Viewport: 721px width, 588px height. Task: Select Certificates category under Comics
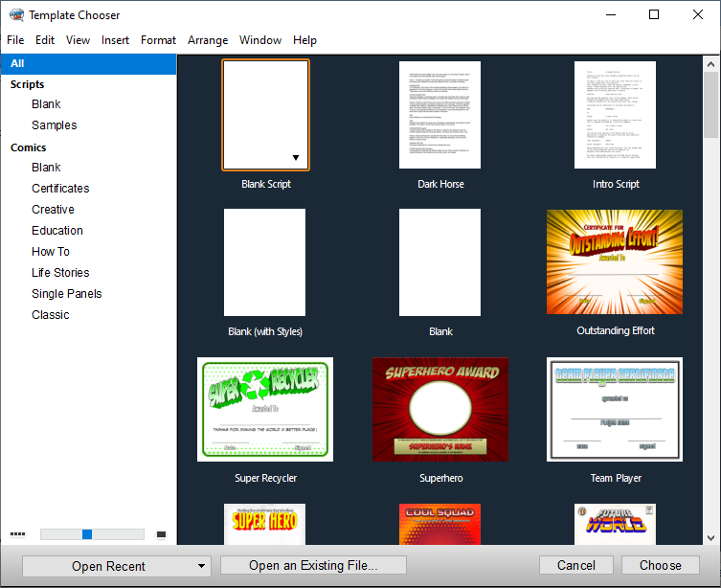coord(60,189)
